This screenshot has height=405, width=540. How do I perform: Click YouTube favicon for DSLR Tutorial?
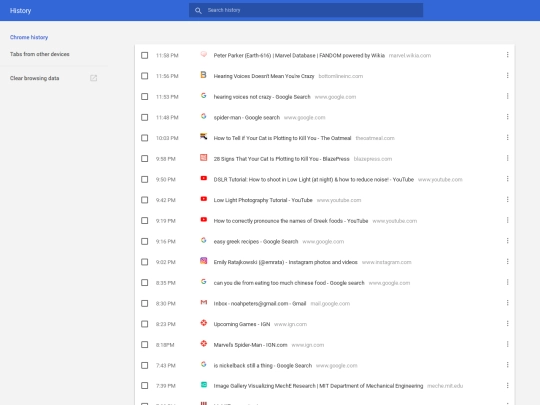click(204, 178)
